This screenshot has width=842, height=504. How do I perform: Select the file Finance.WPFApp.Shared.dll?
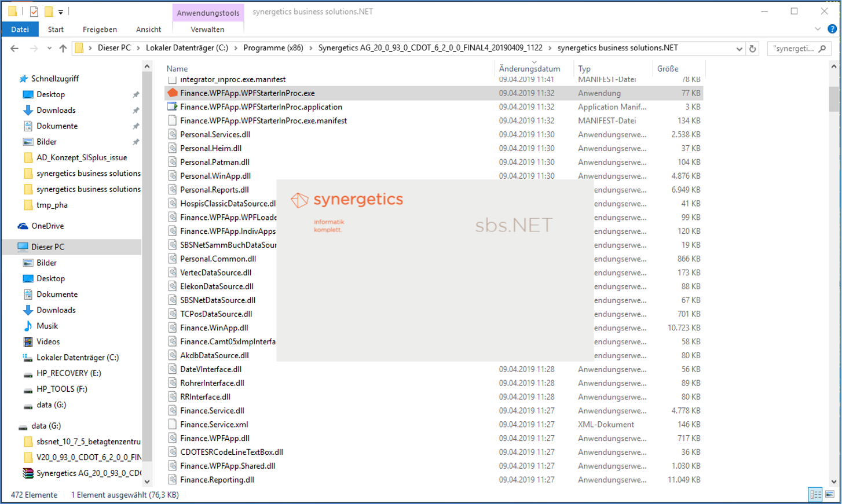tap(228, 466)
